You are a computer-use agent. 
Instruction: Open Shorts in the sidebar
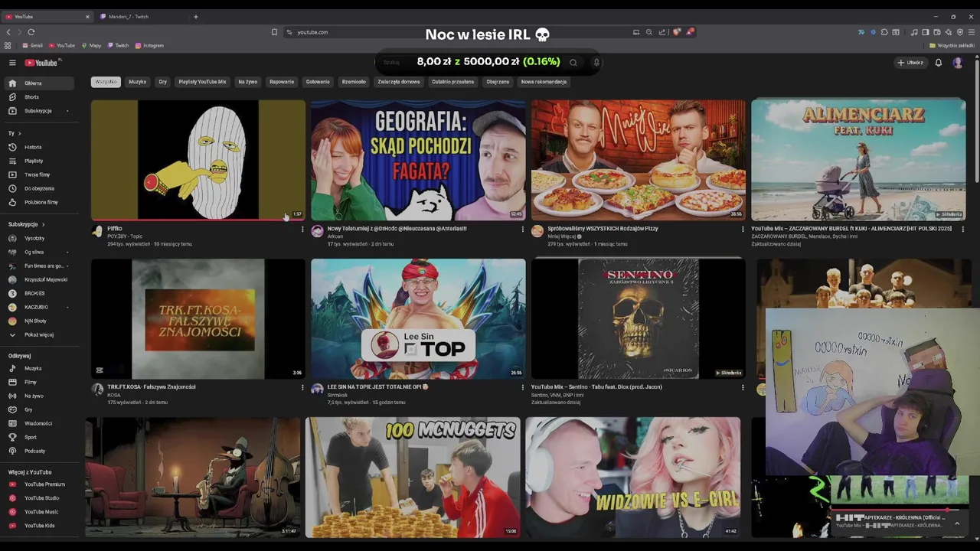39,97
